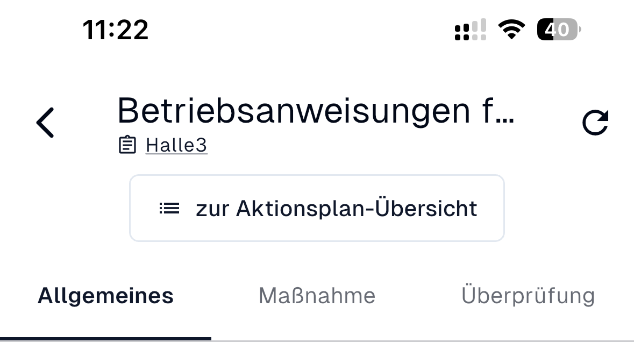Click the underlined Halle3 text under the title

(176, 145)
